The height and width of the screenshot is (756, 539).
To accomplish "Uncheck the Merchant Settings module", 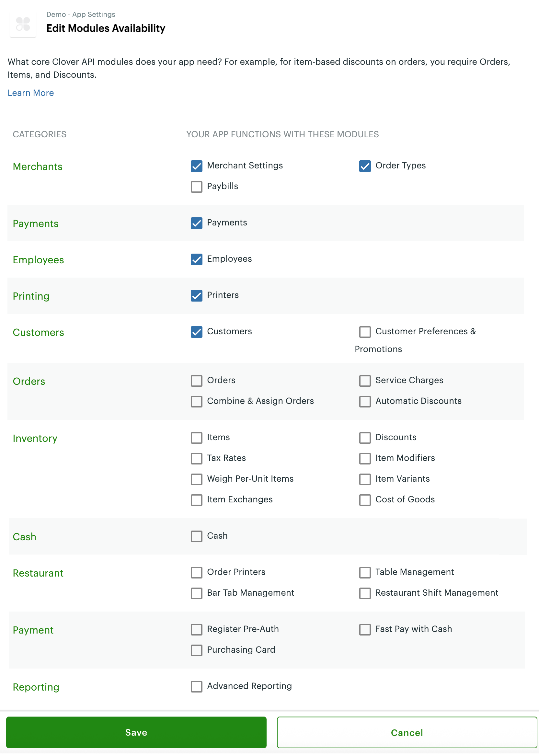I will click(x=197, y=166).
